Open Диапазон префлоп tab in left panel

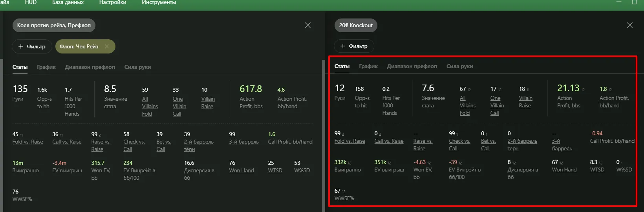pos(90,67)
